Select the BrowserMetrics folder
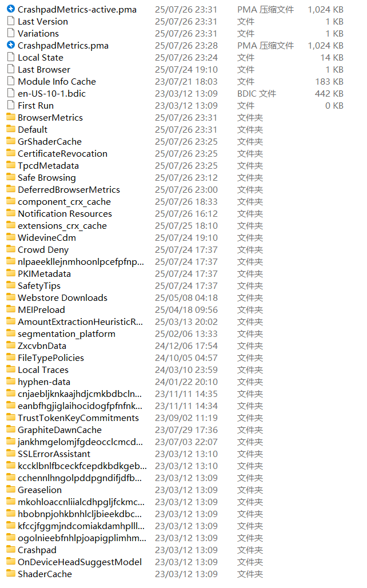Image resolution: width=367 pixels, height=588 pixels. [x=50, y=117]
